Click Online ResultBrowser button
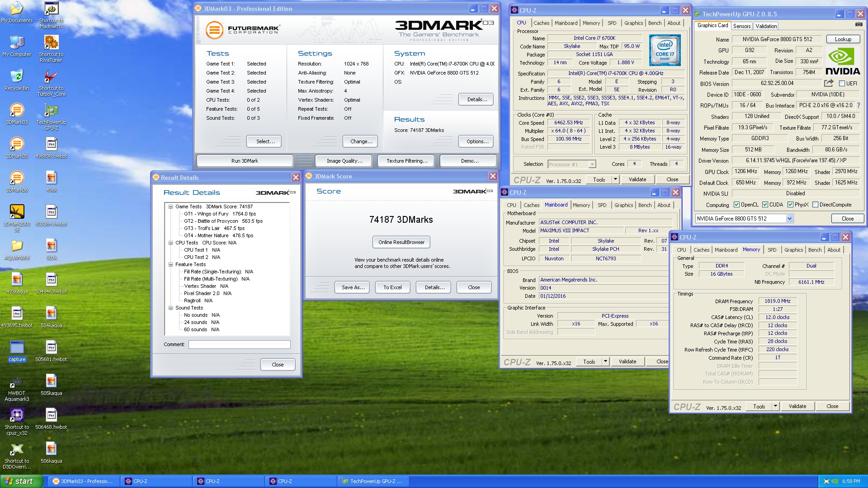The image size is (868, 488). tap(401, 242)
